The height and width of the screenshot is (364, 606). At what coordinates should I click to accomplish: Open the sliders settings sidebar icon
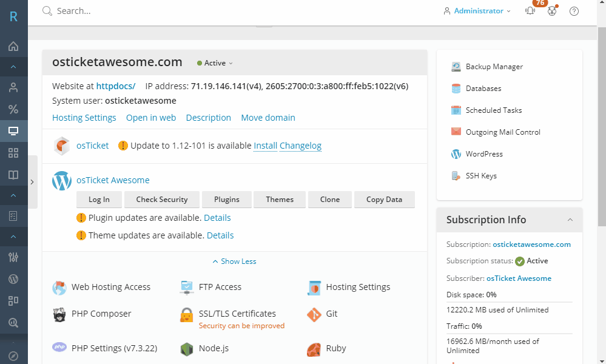13,257
